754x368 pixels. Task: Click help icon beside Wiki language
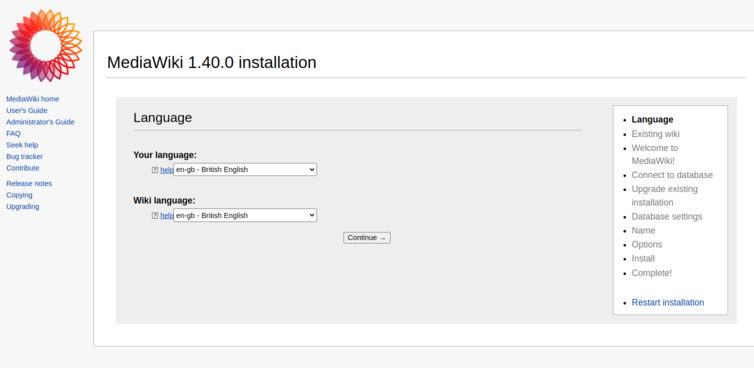[155, 216]
